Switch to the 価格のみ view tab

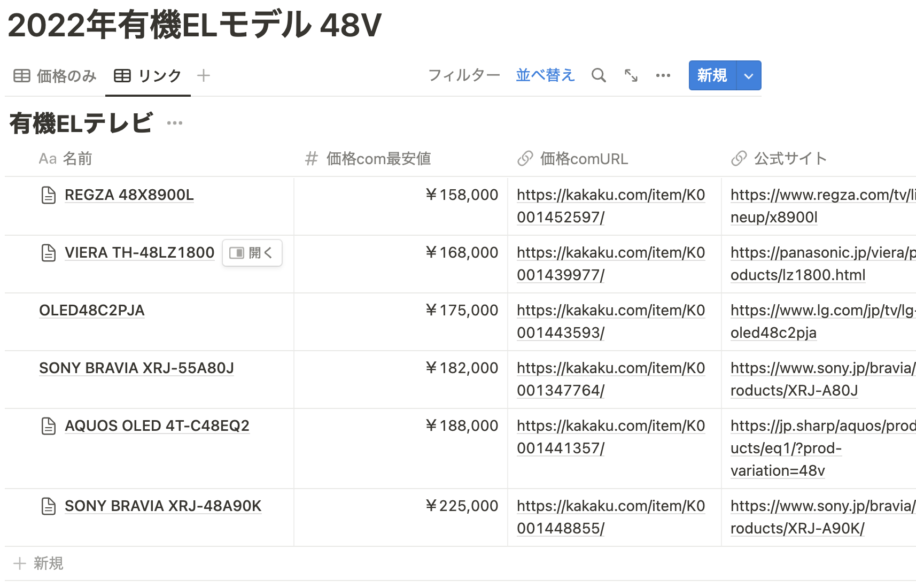coord(55,76)
